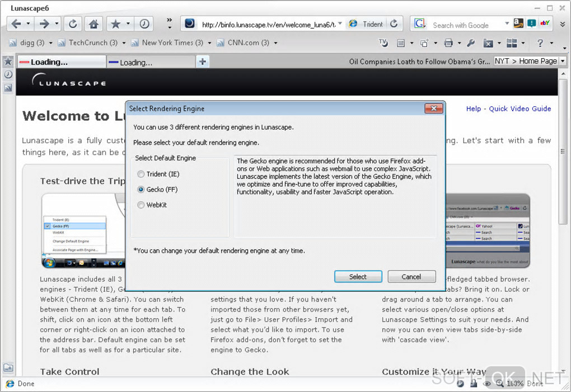Viewport: 571px width, 392px height.
Task: Open the NYT > Home Page combo box
Action: (530, 61)
